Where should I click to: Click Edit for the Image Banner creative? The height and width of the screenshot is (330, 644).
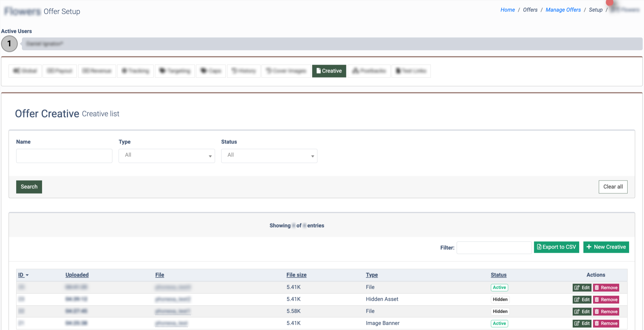(x=582, y=323)
